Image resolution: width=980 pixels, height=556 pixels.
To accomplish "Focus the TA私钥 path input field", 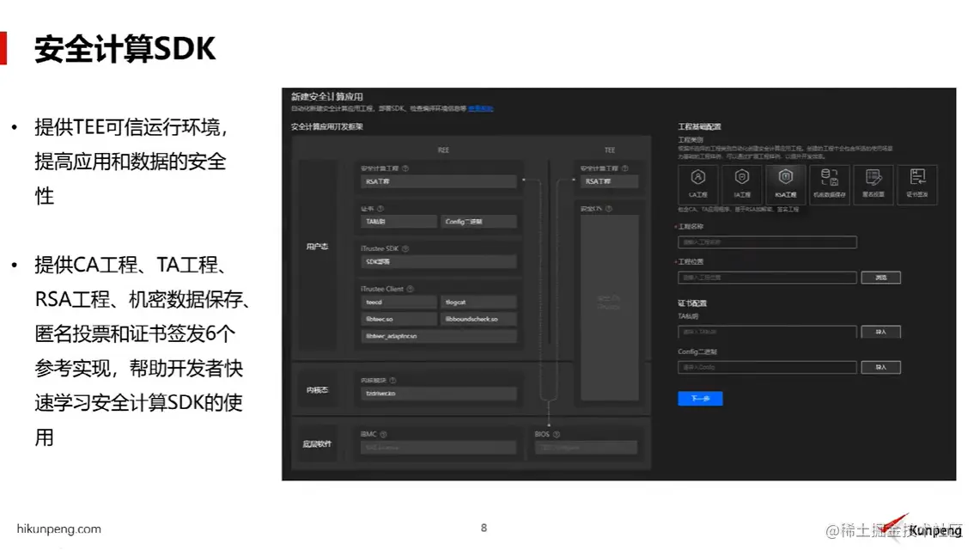I will [767, 332].
